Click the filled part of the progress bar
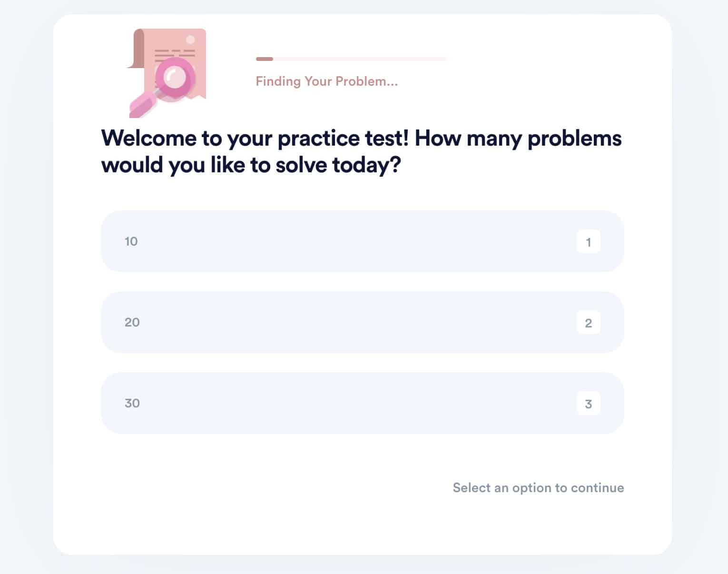Screen dimensions: 728x574 [265, 59]
